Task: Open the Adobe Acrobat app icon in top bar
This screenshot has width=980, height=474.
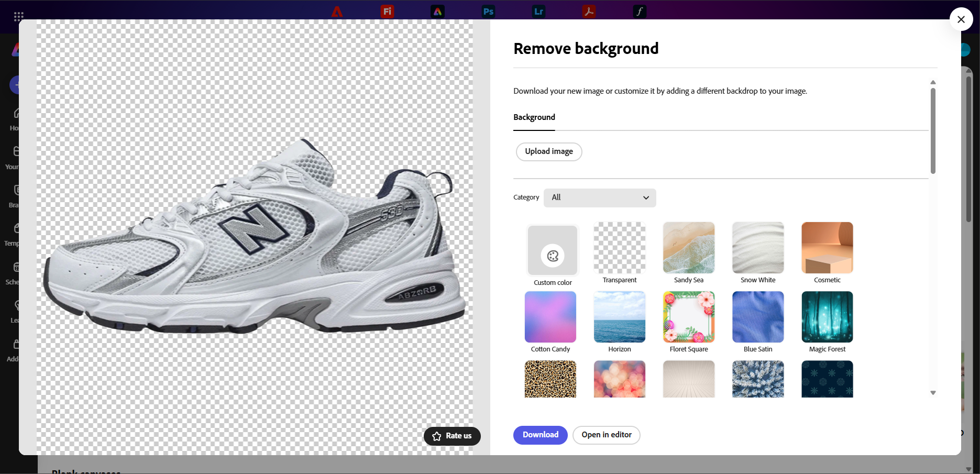Action: [x=337, y=12]
